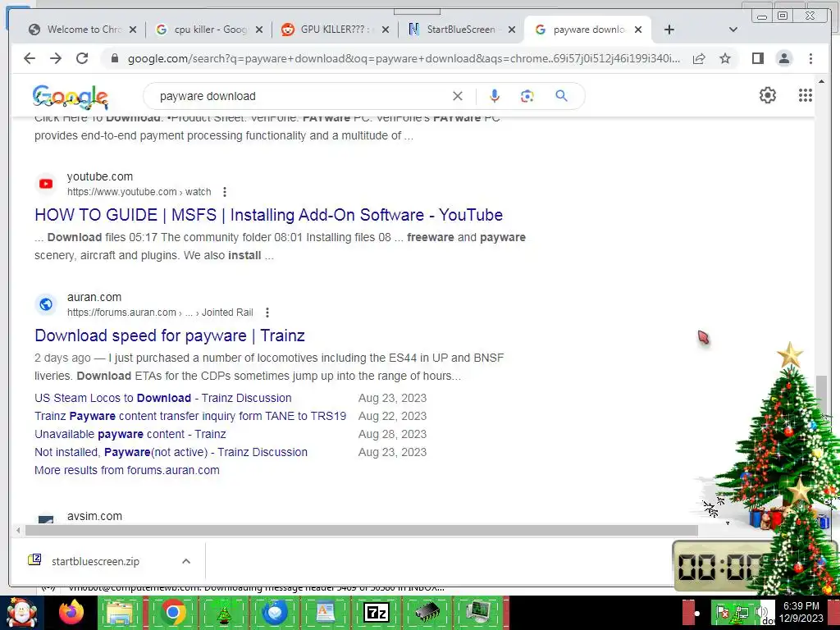Switch to Chrome in the taskbar
The width and height of the screenshot is (840, 630).
point(172,612)
